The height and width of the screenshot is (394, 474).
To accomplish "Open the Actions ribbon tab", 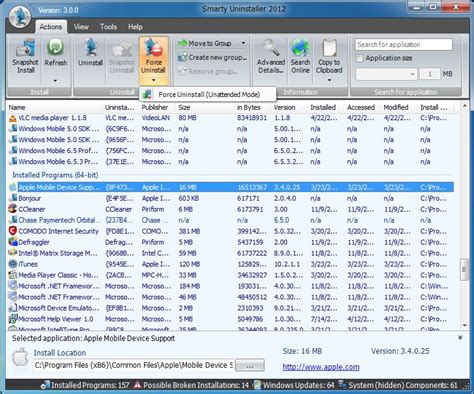I will [51, 27].
